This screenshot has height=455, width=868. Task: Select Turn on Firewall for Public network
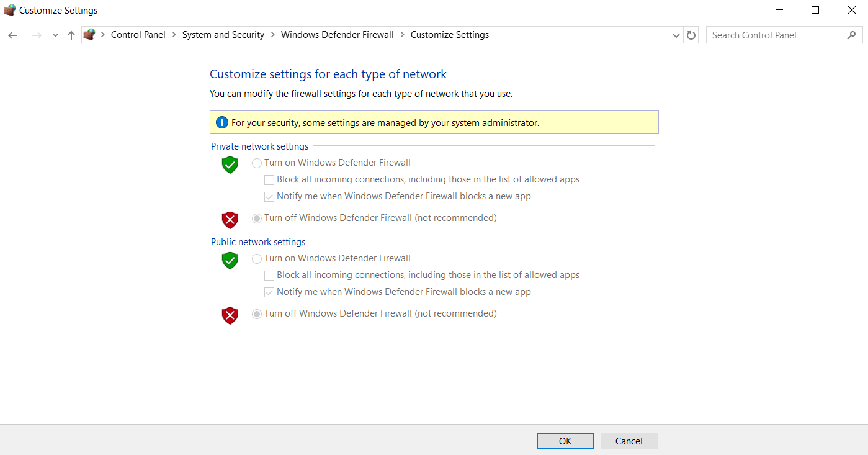pyautogui.click(x=257, y=259)
